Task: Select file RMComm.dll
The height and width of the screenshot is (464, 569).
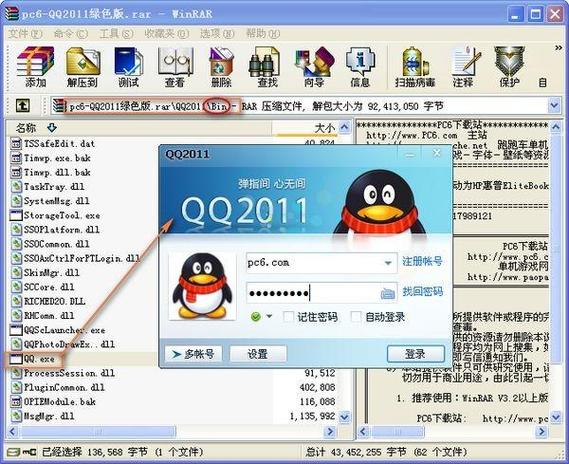Action: (x=42, y=316)
